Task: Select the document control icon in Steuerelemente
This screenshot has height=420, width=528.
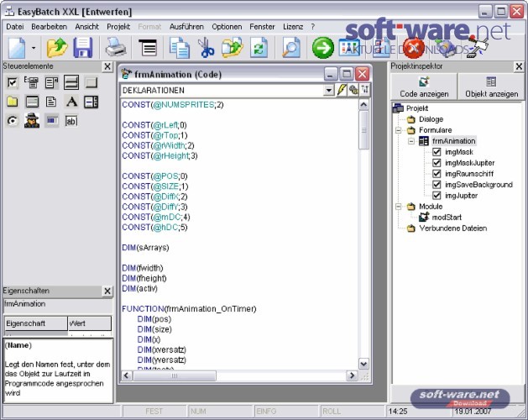Action: pos(51,102)
